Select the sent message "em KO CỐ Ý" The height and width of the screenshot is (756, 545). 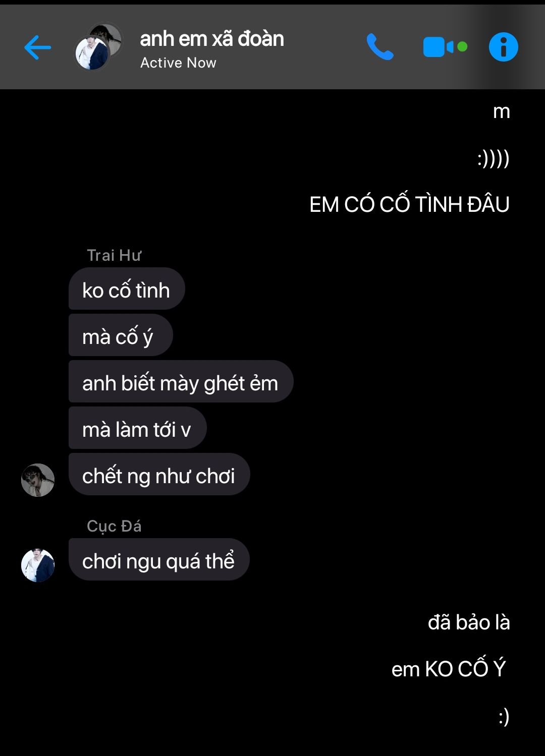click(x=449, y=669)
